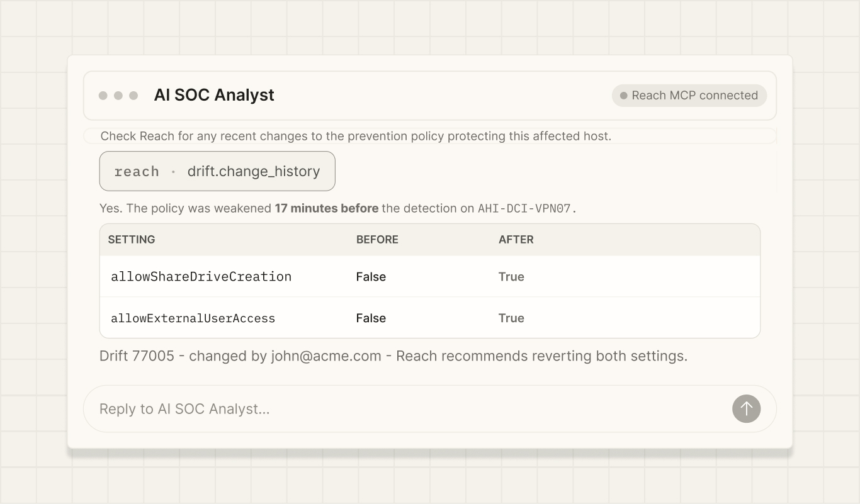Click the second gray window dot
This screenshot has width=860, height=504.
point(118,96)
